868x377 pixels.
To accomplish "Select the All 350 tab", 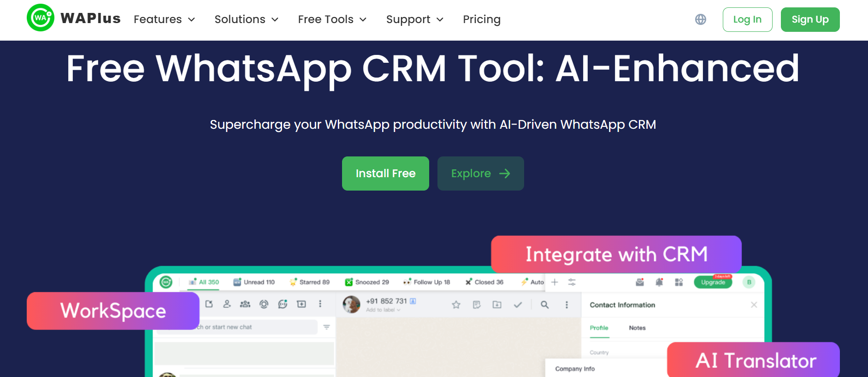I will (x=204, y=282).
